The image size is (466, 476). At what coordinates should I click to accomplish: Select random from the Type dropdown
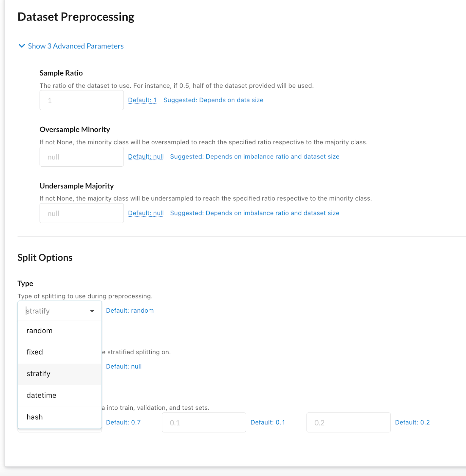[40, 331]
